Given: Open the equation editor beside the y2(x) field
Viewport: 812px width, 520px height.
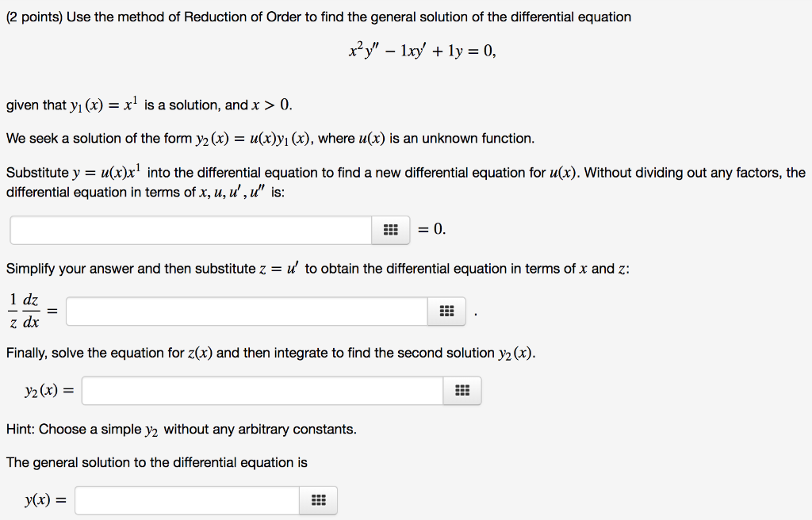Looking at the screenshot, I should point(462,390).
